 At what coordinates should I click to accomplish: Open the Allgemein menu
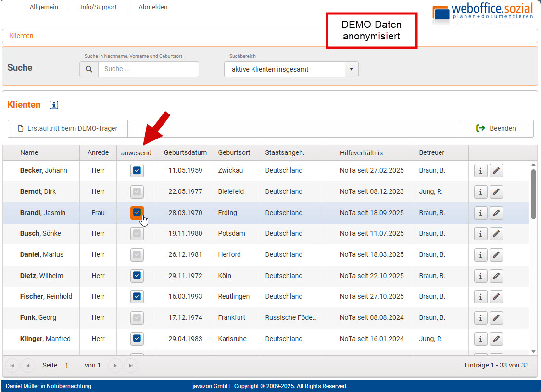[44, 7]
